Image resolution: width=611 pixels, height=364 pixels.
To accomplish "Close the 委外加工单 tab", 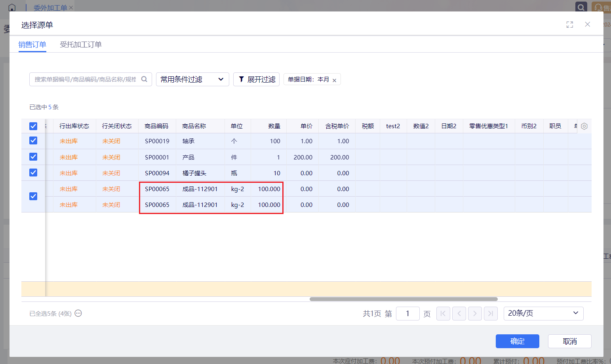I will click(x=71, y=8).
